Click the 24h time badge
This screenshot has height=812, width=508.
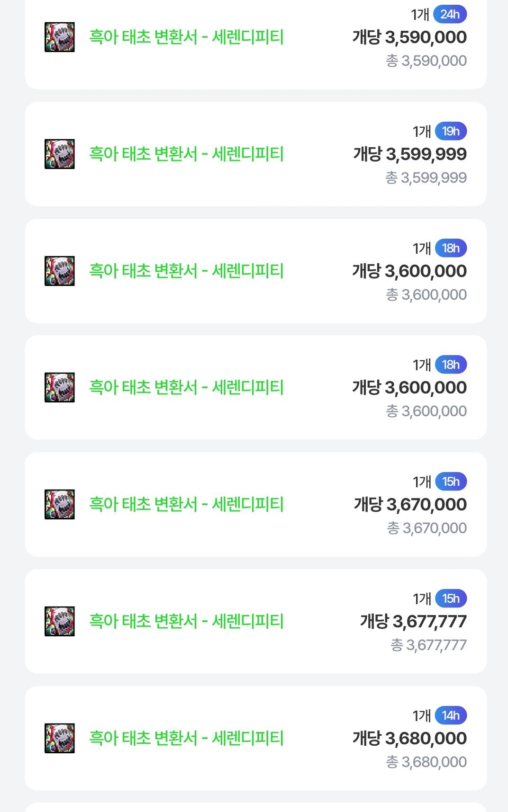[x=450, y=14]
